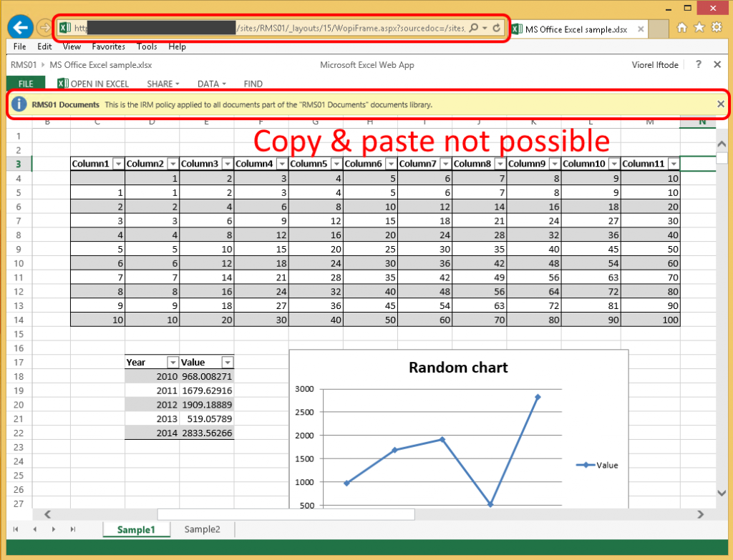The width and height of the screenshot is (733, 560).
Task: Click the browser forward arrow button
Action: coord(44,28)
